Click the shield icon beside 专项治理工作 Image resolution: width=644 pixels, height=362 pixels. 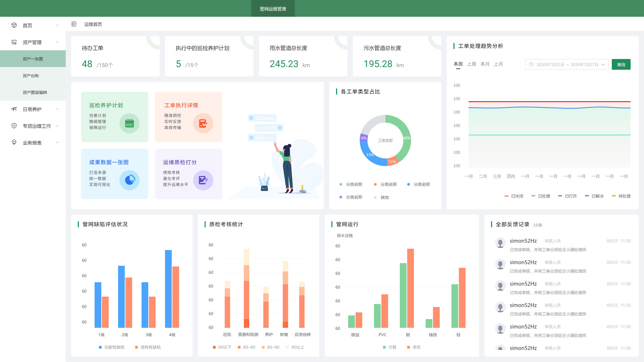pos(14,126)
